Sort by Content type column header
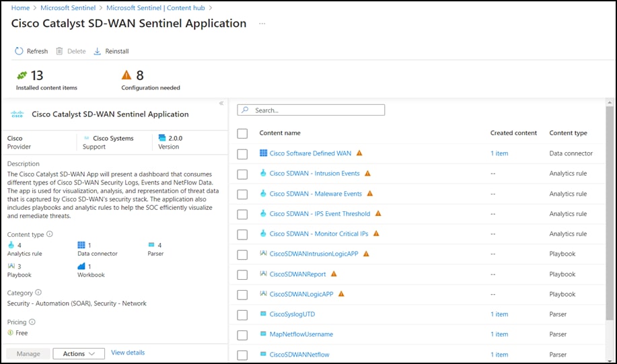 (568, 133)
